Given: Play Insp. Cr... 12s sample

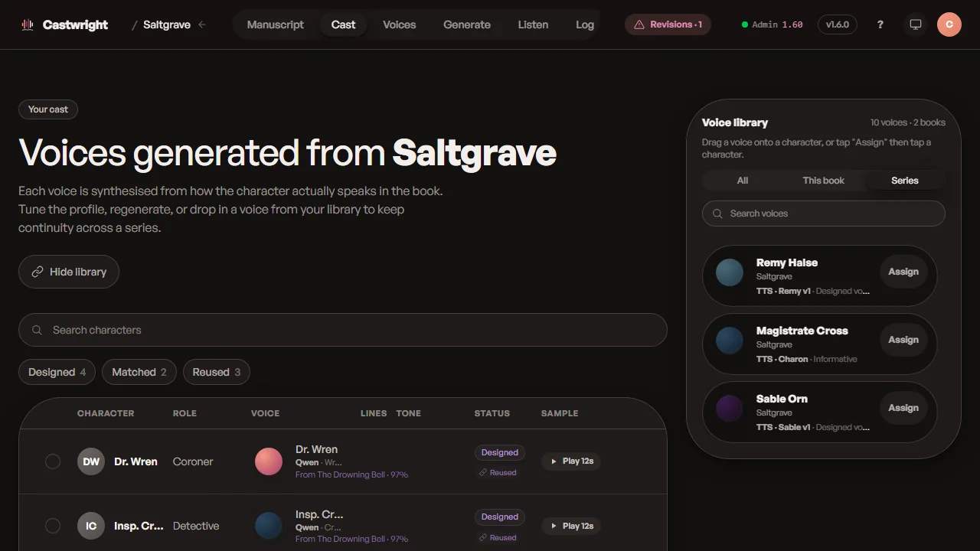Looking at the screenshot, I should (x=572, y=526).
